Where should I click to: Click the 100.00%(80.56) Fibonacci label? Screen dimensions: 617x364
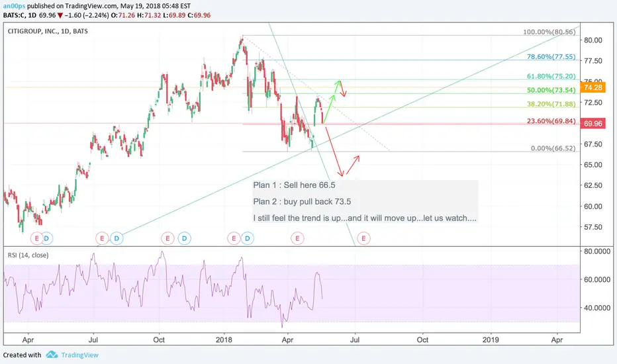pos(549,32)
